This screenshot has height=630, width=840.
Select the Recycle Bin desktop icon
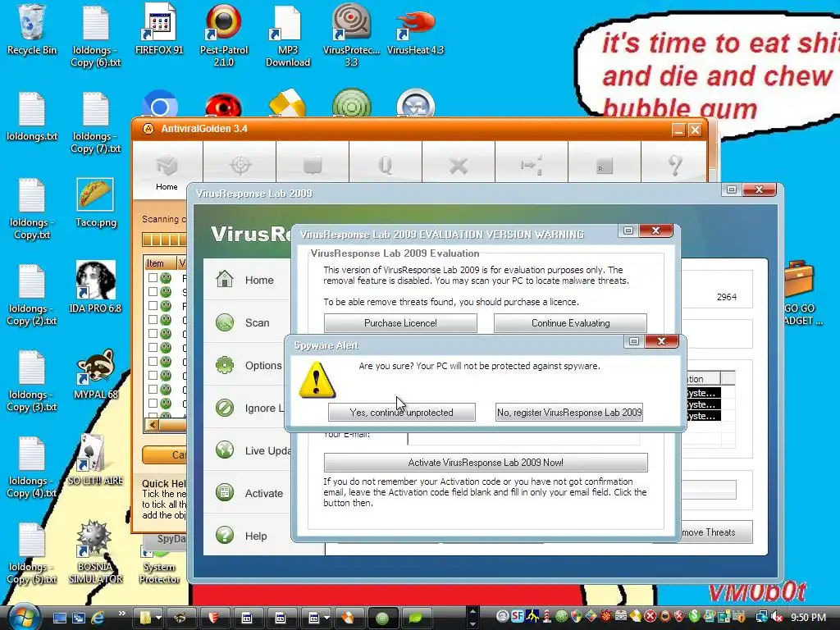(32, 30)
